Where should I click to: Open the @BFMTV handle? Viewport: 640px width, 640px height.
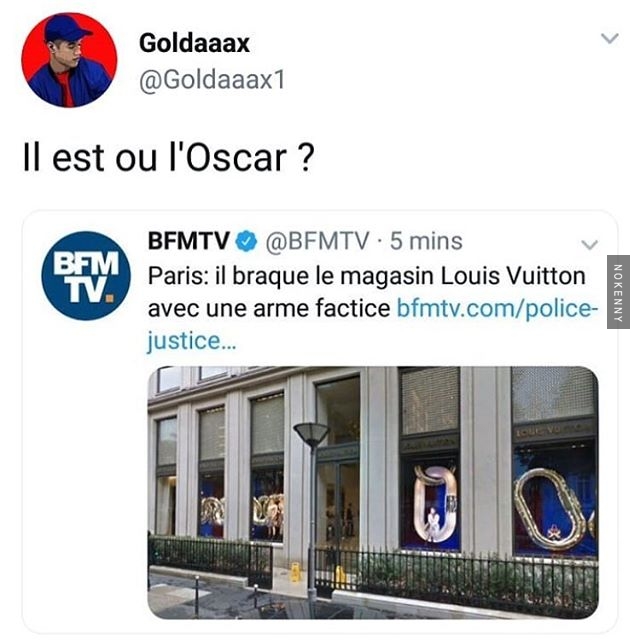318,241
